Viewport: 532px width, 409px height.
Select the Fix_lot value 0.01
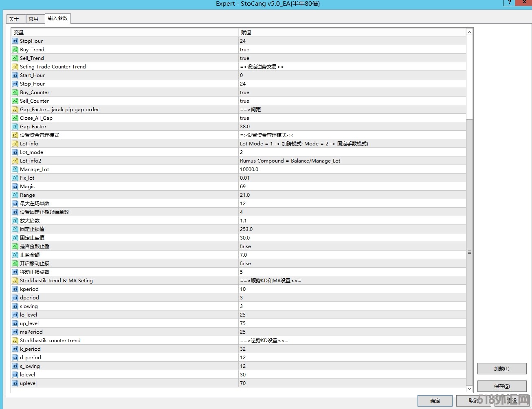coord(352,178)
